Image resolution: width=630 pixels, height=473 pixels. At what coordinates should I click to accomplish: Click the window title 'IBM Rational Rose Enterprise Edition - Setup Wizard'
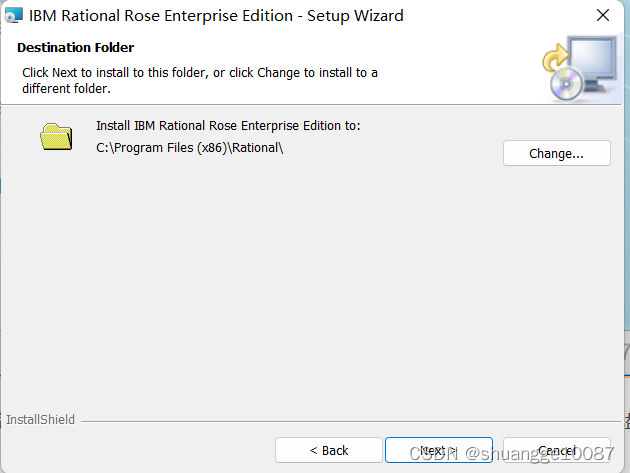tap(216, 16)
